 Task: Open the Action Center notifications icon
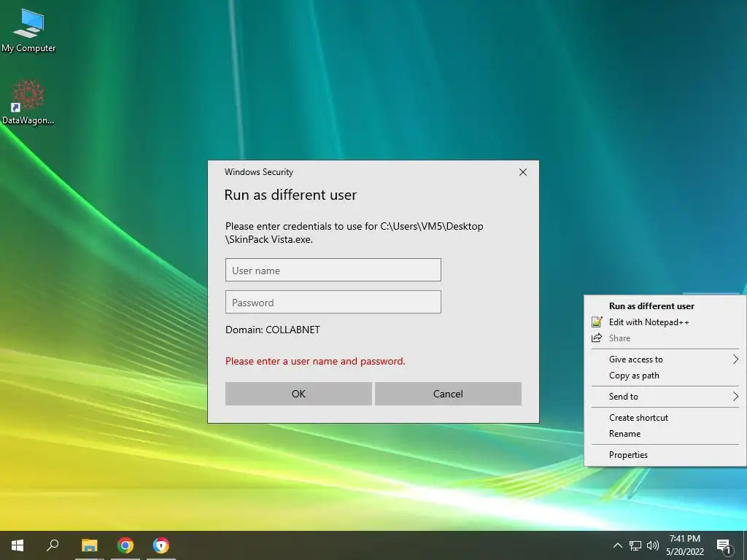(x=724, y=546)
